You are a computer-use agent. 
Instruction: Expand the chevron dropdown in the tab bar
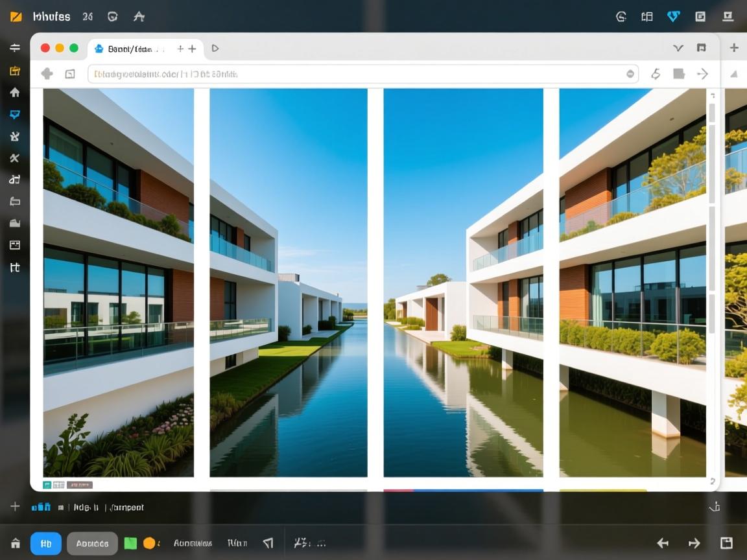[x=678, y=48]
